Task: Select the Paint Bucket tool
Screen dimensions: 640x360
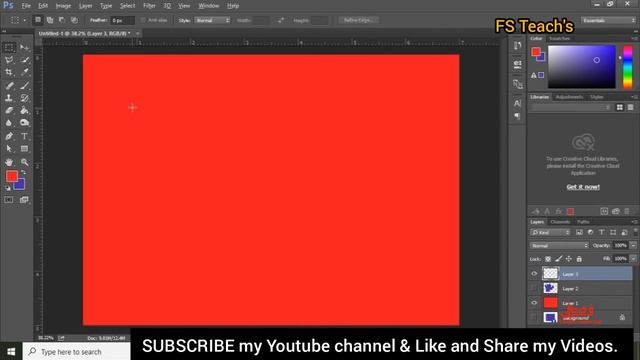Action: pos(24,110)
